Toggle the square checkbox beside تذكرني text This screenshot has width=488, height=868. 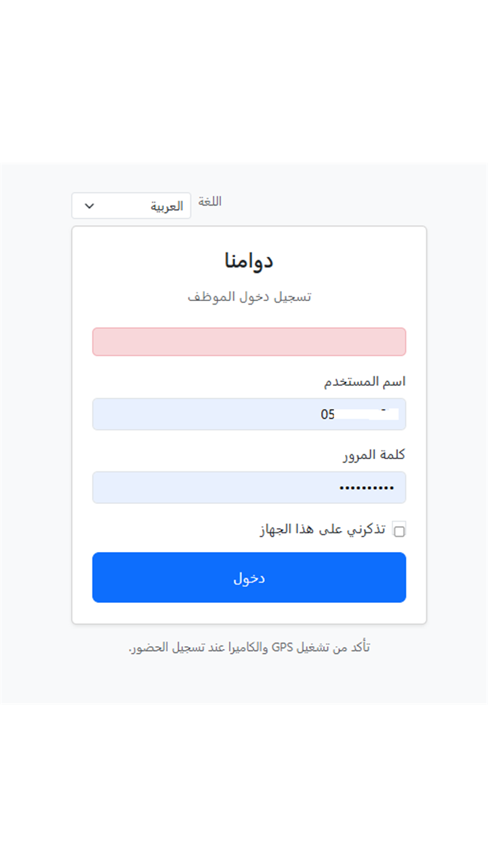coord(399,530)
